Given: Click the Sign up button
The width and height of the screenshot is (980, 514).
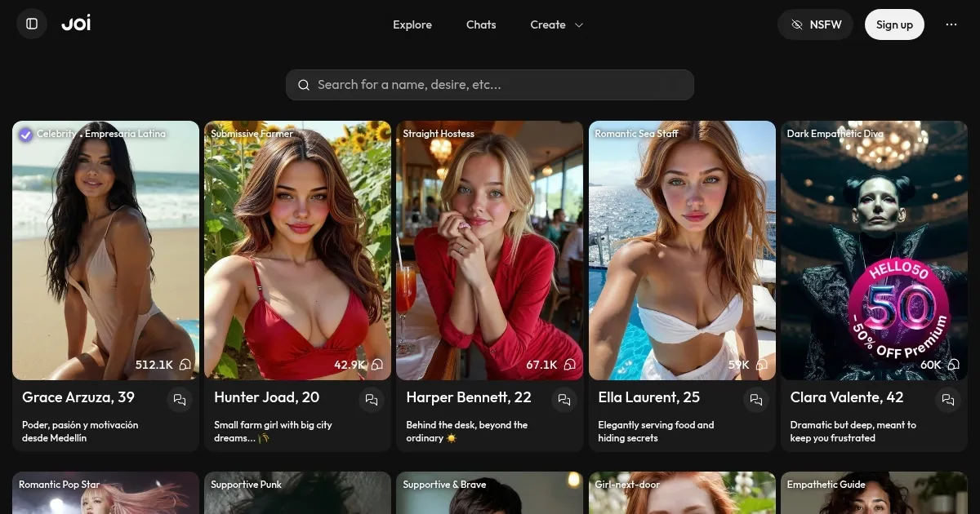Looking at the screenshot, I should coord(894,24).
